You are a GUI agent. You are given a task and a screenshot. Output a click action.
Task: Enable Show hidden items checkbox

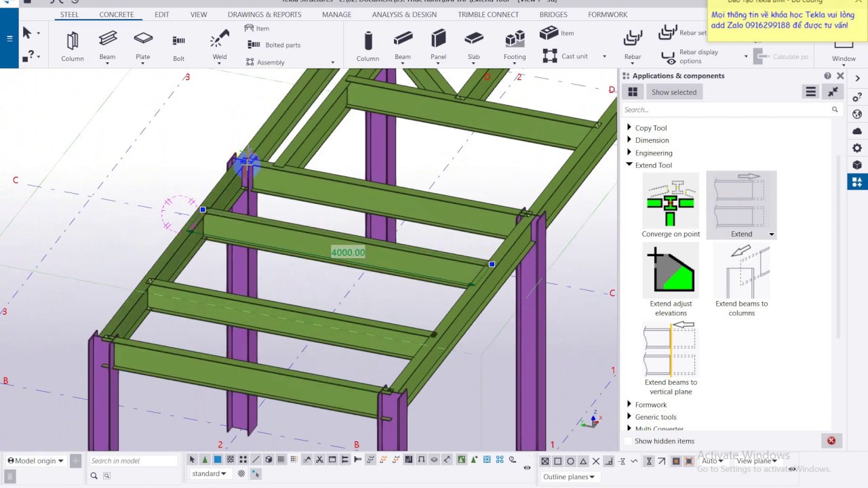[x=628, y=441]
